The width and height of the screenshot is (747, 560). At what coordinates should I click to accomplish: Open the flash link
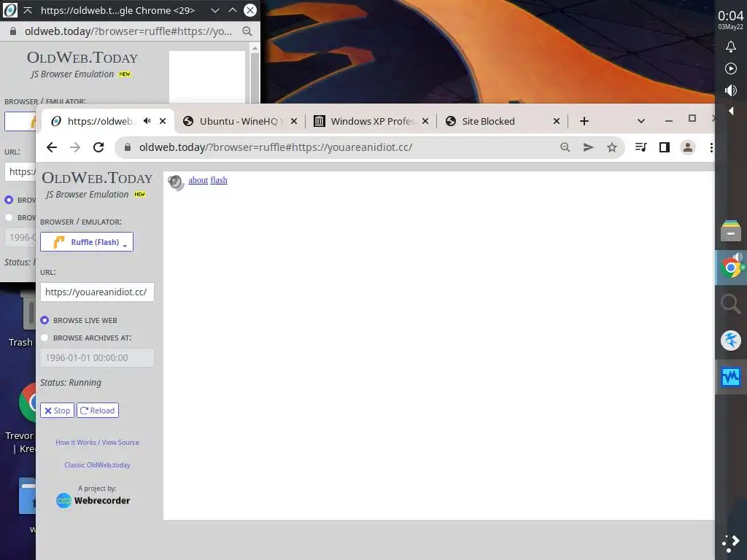219,180
